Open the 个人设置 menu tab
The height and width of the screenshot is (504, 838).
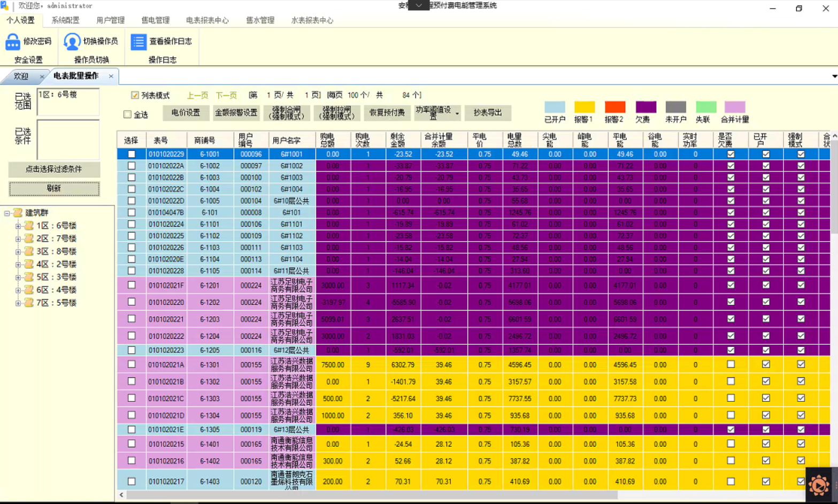click(x=20, y=20)
